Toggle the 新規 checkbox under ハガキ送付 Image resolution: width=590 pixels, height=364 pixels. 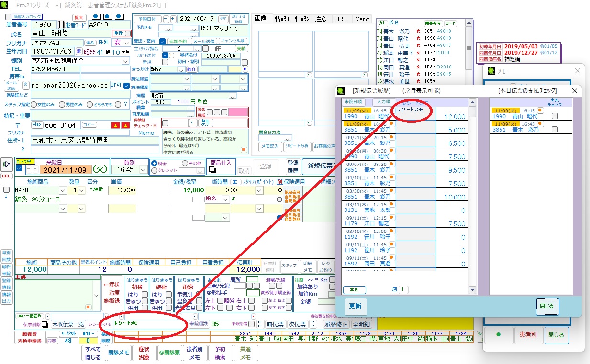tap(166, 62)
